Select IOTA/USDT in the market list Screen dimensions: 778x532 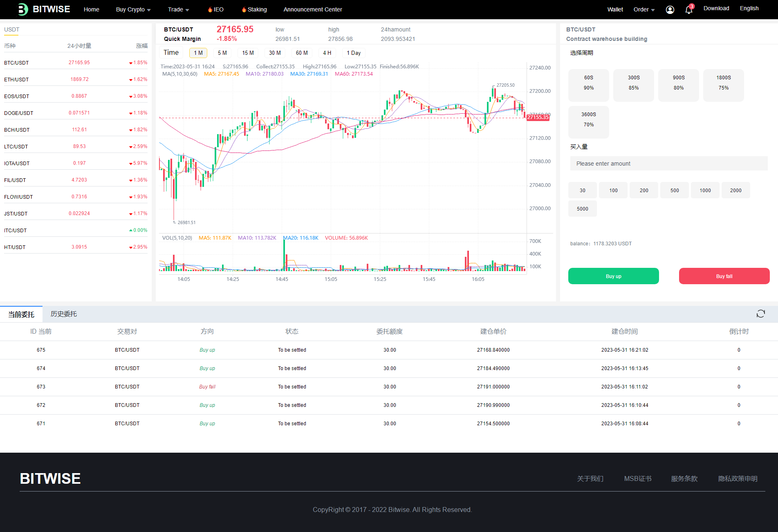pos(76,163)
